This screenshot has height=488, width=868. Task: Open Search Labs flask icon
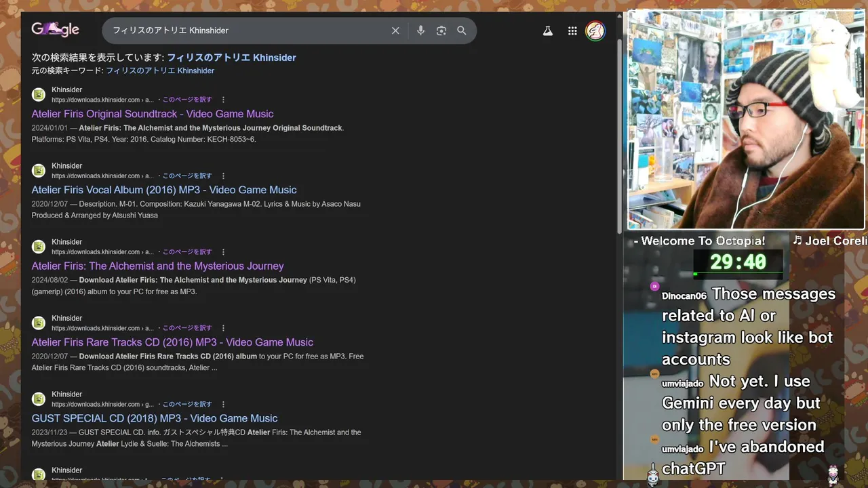pyautogui.click(x=548, y=30)
